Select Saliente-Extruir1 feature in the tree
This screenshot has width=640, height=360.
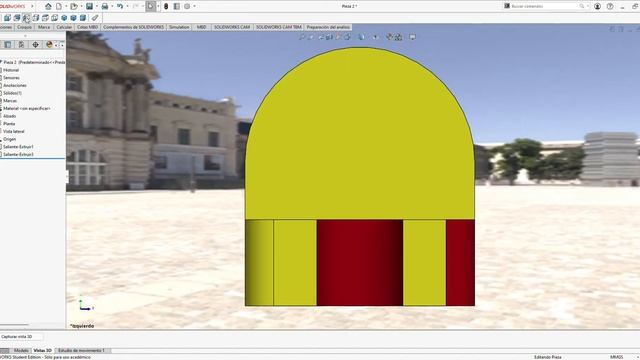18,147
